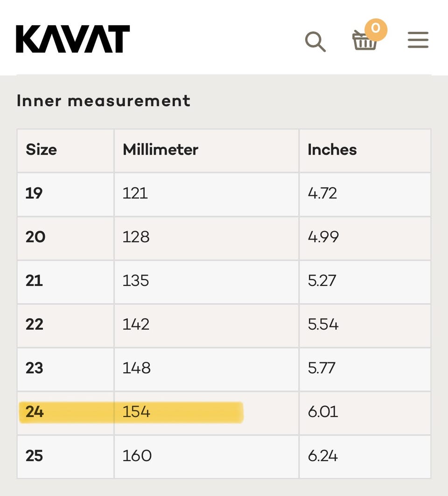Click the 5.77 inches value

(x=322, y=368)
